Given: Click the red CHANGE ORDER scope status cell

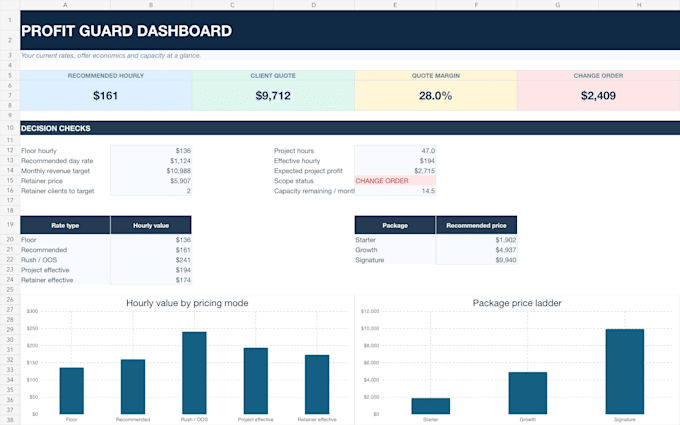Looking at the screenshot, I should (x=395, y=181).
